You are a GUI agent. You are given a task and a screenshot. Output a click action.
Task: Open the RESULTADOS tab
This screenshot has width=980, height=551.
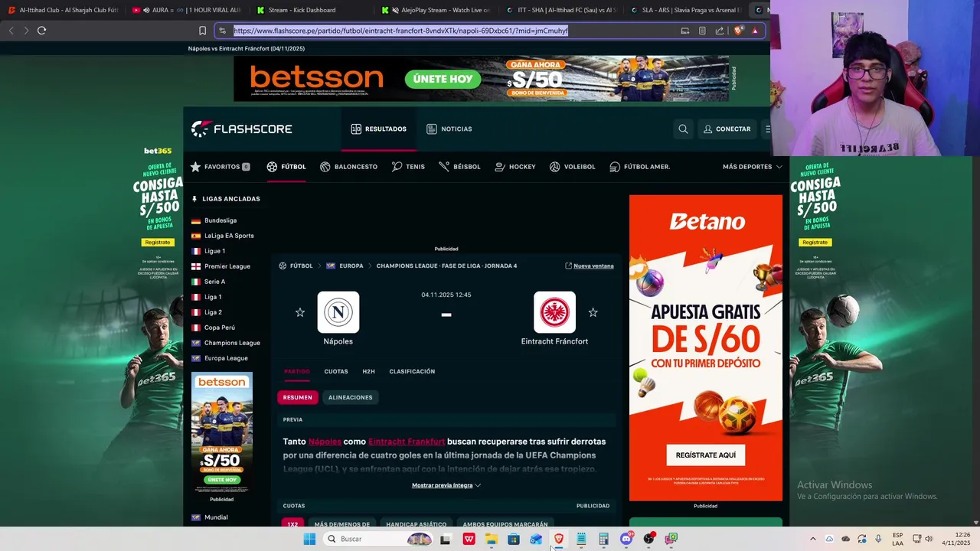click(378, 129)
